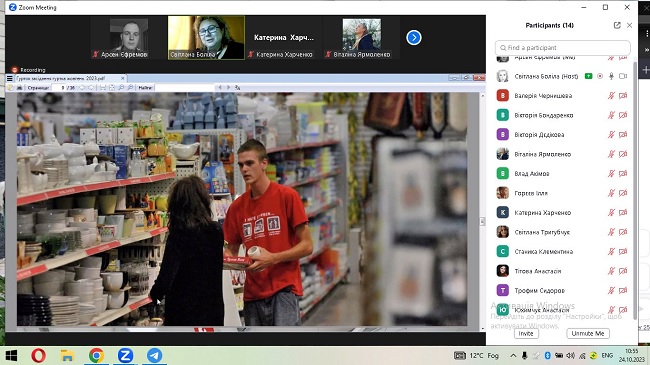Image resolution: width=650 pixels, height=365 pixels.
Task: Close the Participants panel
Action: 629,25
